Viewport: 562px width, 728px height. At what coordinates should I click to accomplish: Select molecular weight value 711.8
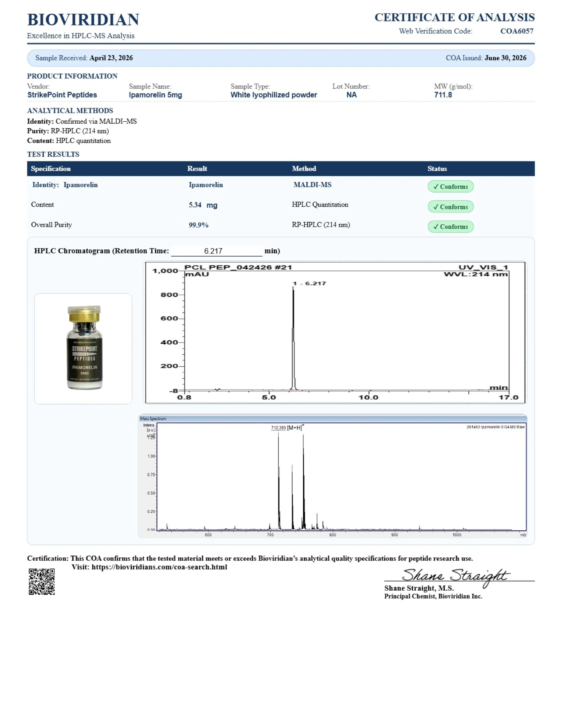443,95
